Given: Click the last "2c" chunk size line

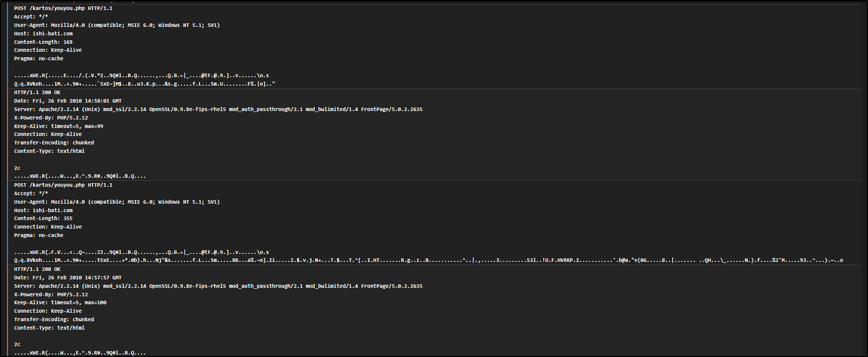Looking at the screenshot, I should point(17,345).
